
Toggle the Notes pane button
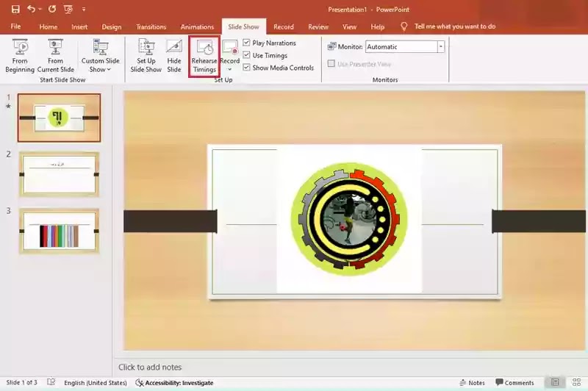[x=472, y=383]
